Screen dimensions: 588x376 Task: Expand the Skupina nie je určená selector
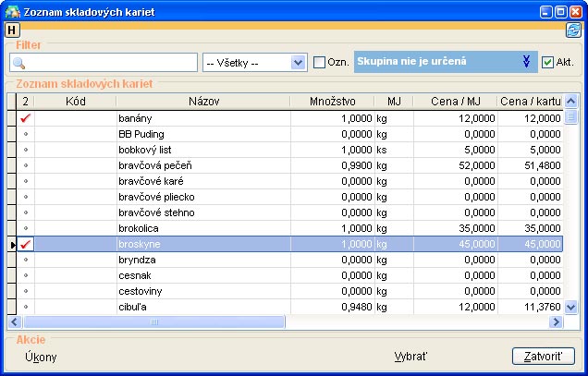[x=526, y=62]
